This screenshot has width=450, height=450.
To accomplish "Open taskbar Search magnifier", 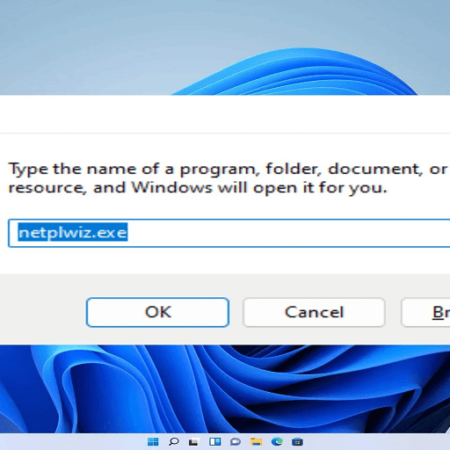I will pyautogui.click(x=173, y=442).
